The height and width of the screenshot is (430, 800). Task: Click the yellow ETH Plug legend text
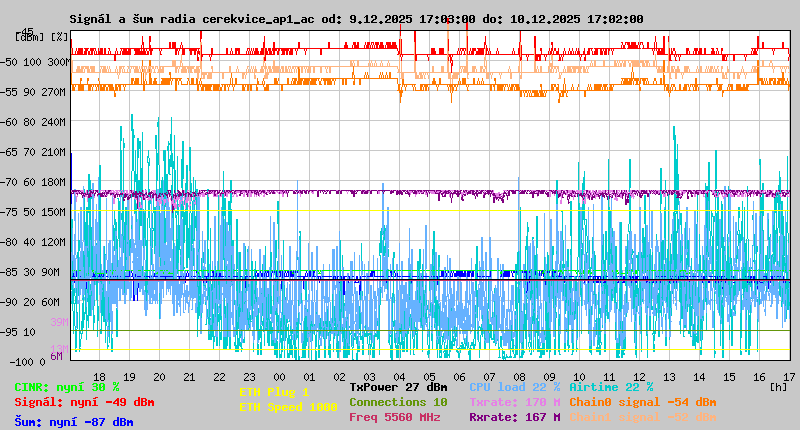click(x=274, y=392)
